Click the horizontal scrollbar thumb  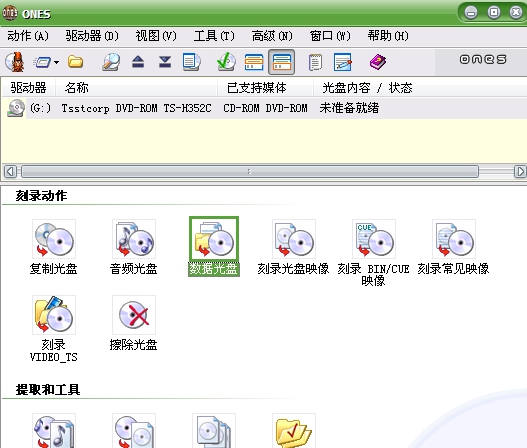250,171
